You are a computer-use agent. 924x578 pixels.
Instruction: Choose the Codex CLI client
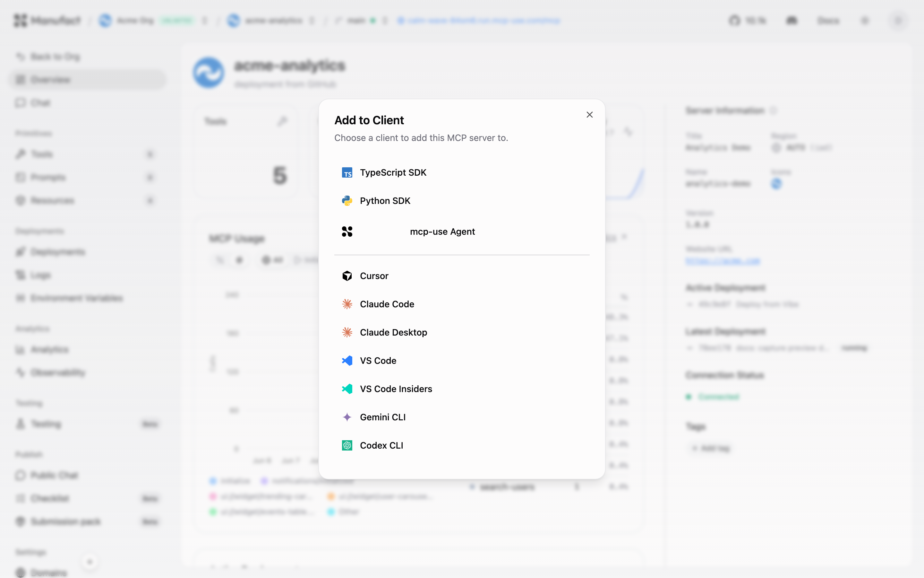click(462, 446)
